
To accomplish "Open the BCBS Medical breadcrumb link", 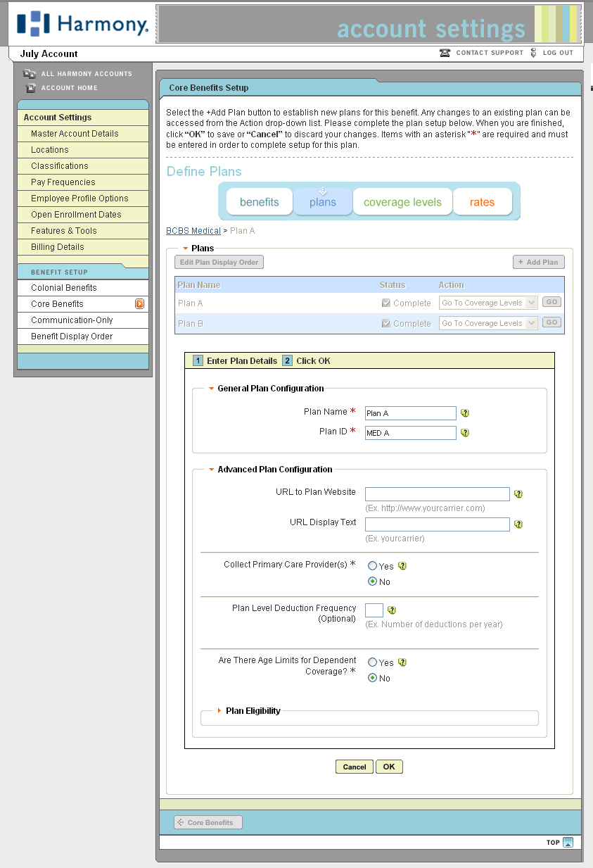I will point(193,230).
